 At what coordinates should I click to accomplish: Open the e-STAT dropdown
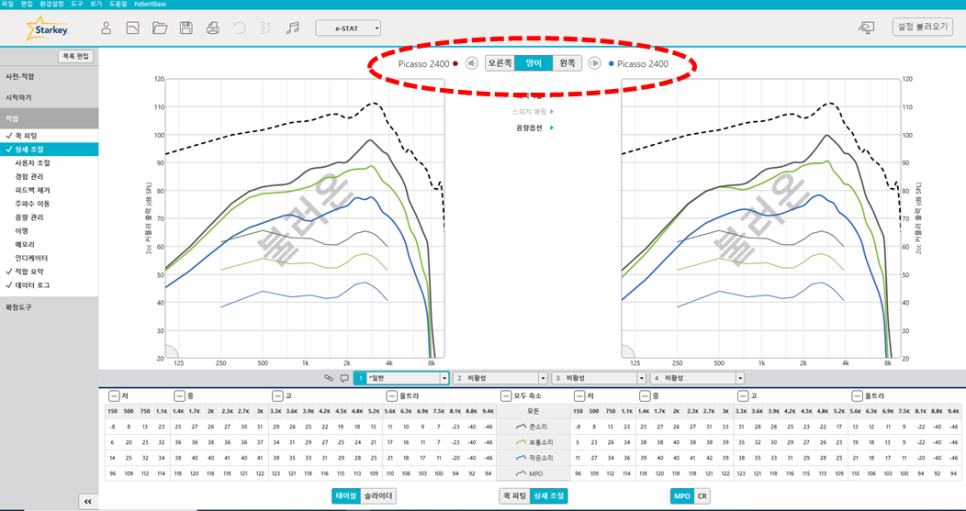(x=348, y=28)
